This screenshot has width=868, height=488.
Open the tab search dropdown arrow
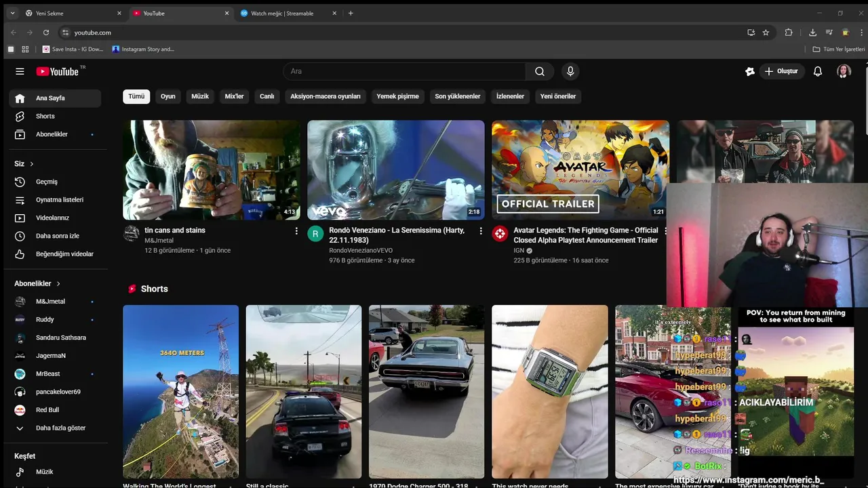(x=12, y=13)
